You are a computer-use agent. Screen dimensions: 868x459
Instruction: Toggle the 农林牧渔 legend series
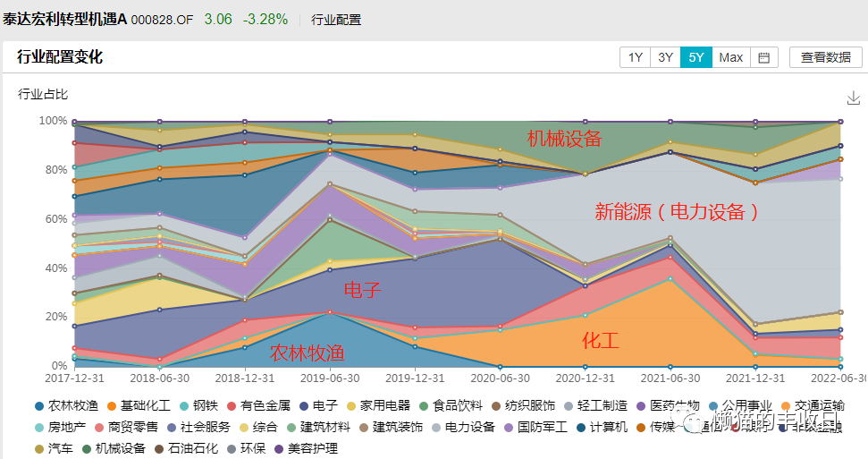[x=66, y=406]
